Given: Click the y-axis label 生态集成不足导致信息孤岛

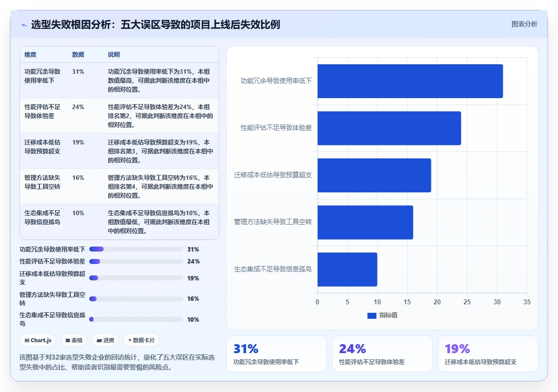Looking at the screenshot, I should click(273, 269).
